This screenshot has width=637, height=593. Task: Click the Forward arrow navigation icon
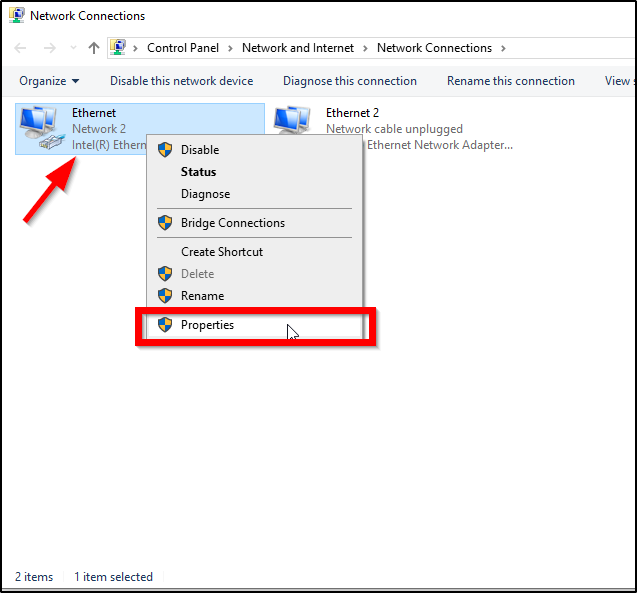pos(49,48)
